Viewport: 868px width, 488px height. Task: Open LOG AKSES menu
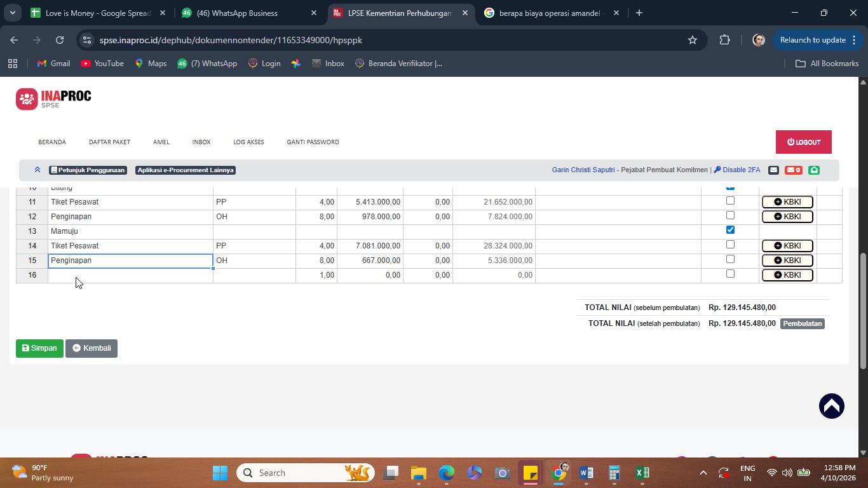click(x=248, y=142)
